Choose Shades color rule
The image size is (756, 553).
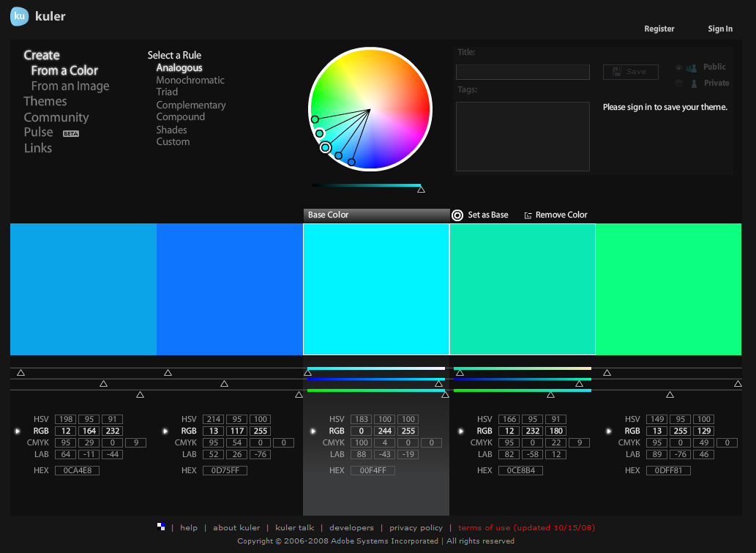(x=172, y=130)
